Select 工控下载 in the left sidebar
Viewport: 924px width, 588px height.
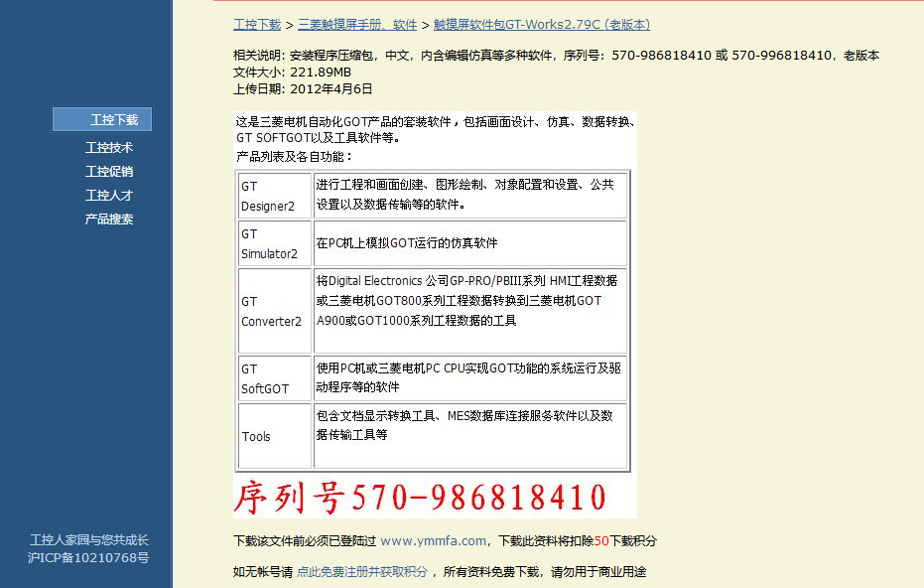click(x=109, y=120)
